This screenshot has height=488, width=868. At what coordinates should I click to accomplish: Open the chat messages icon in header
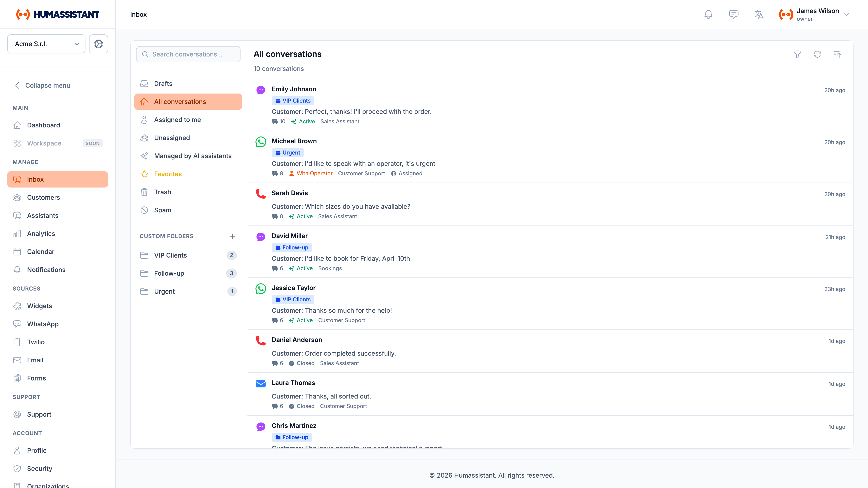point(734,14)
